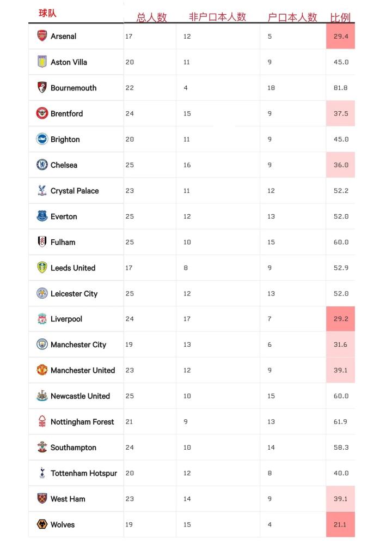Screen dimensions: 392x544
Task: Click Wolves' red 21.1 ratio cell
Action: tap(341, 525)
